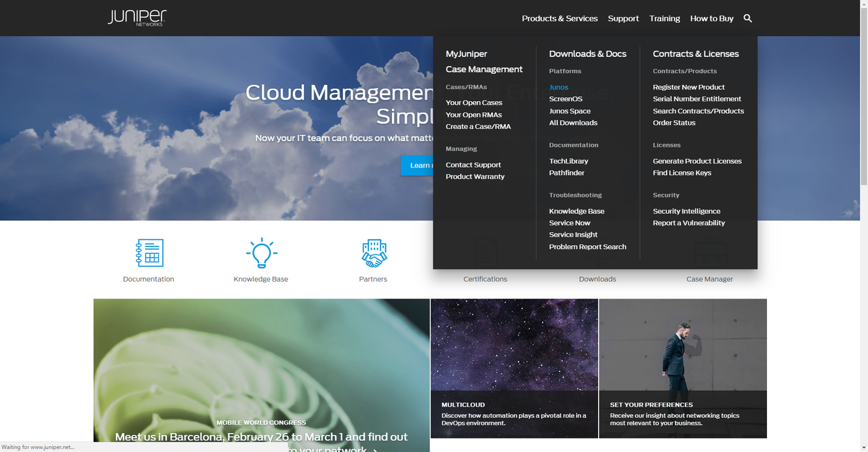Open the Support menu
868x452 pixels.
[623, 18]
